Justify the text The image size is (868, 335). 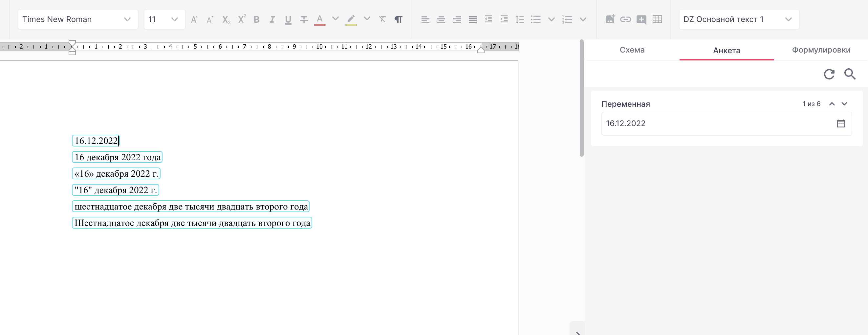click(x=472, y=20)
